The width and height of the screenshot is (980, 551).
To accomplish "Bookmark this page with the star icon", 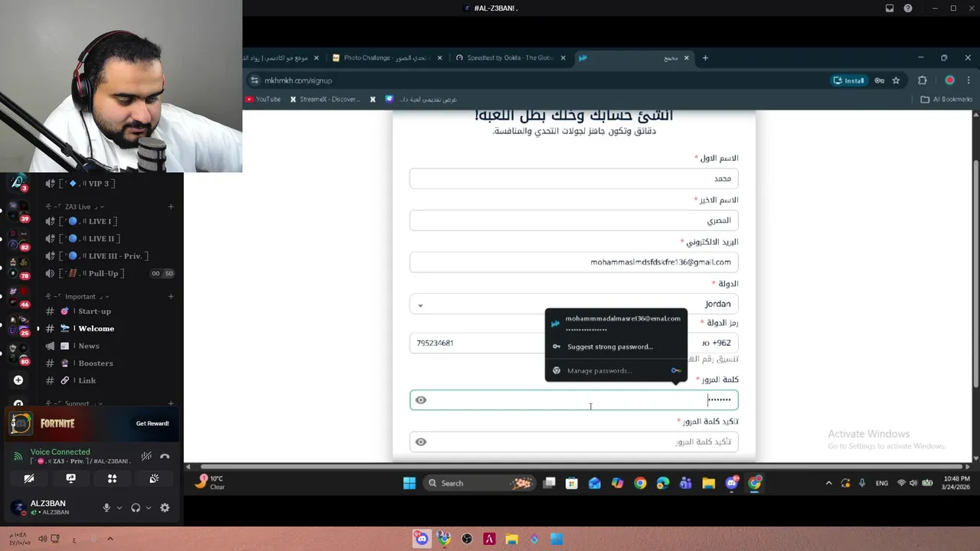I will pos(896,80).
